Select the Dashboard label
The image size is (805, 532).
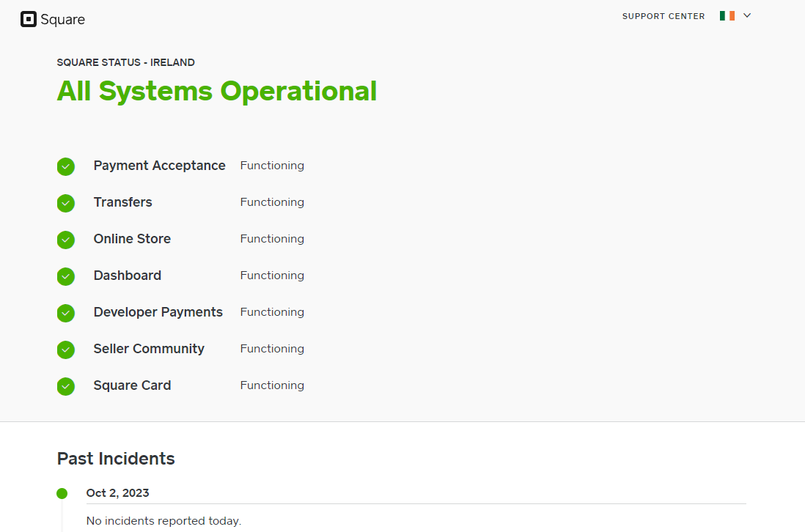tap(128, 276)
